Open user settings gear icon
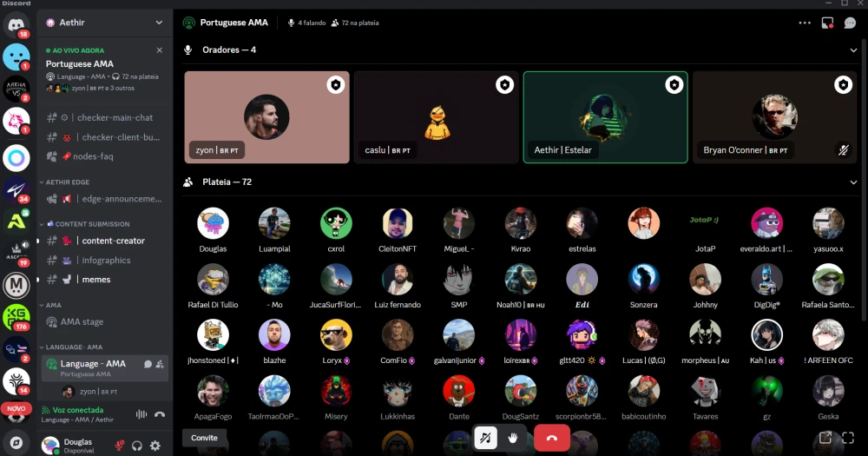Screen dimensions: 868x456 [x=155, y=446]
